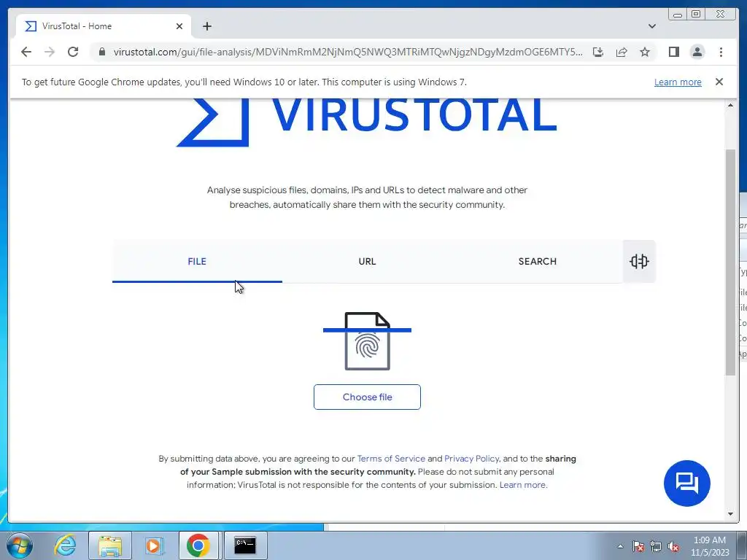Launch Internet Explorer from taskbar
747x560 pixels.
click(65, 545)
